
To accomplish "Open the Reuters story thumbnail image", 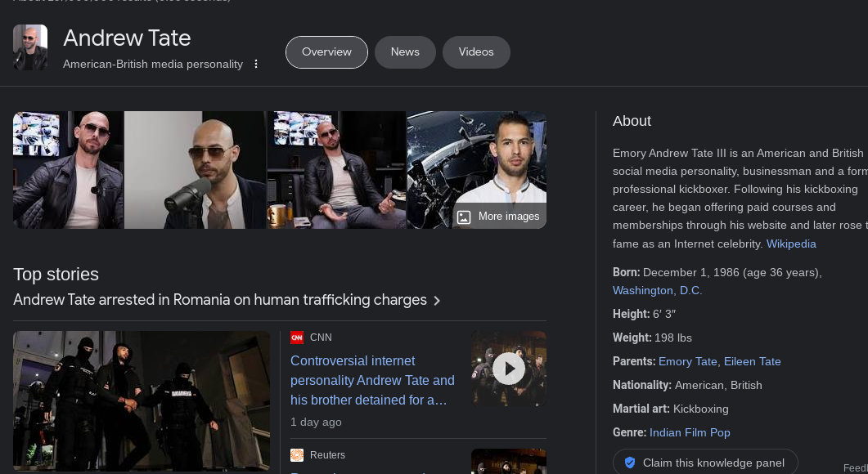I will click(x=509, y=461).
